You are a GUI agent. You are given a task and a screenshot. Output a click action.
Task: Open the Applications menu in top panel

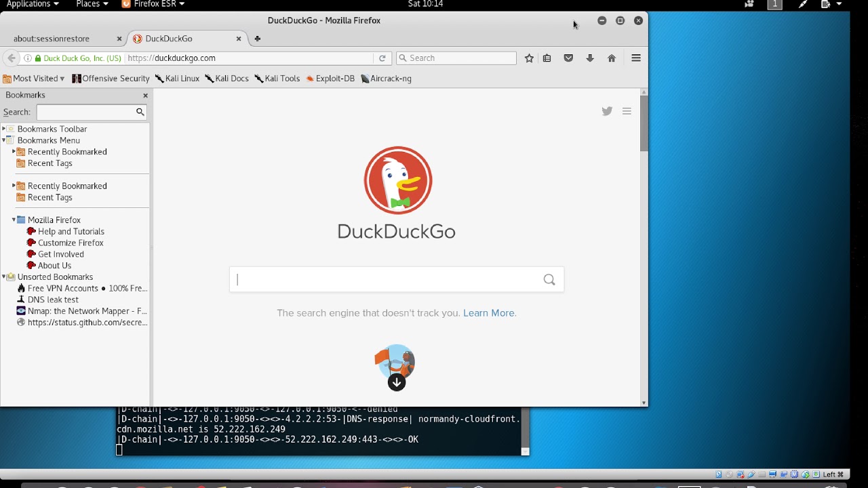[x=33, y=4]
